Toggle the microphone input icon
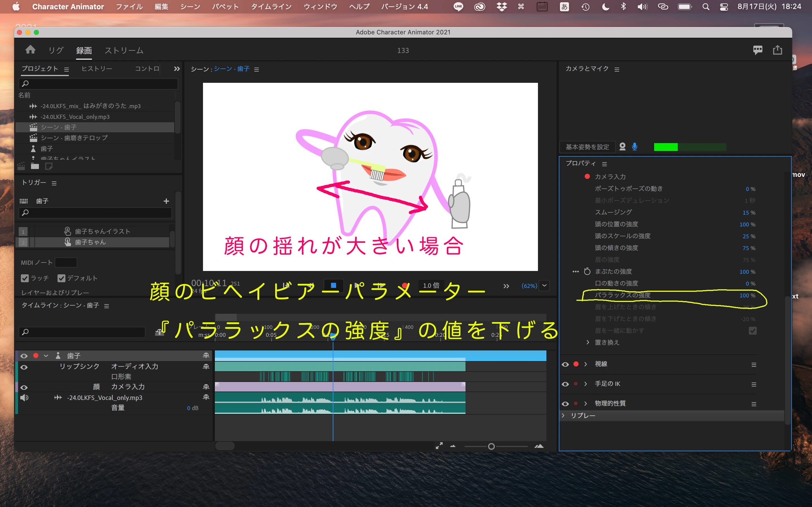 click(x=634, y=147)
